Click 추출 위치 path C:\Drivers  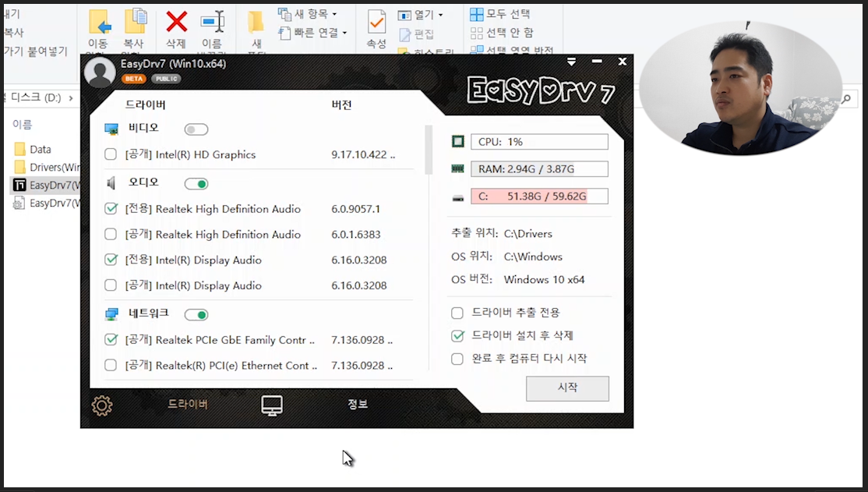(528, 234)
